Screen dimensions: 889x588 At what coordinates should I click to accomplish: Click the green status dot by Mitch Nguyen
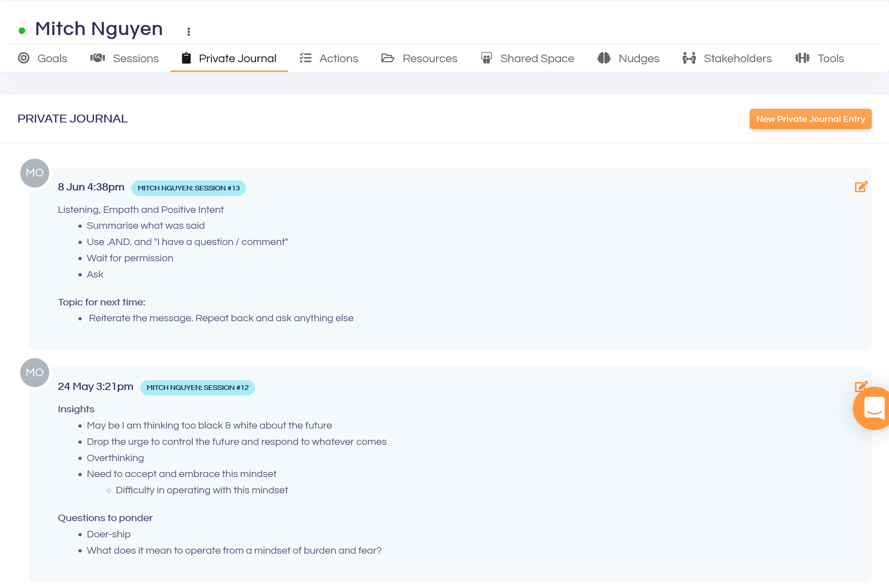tap(22, 31)
